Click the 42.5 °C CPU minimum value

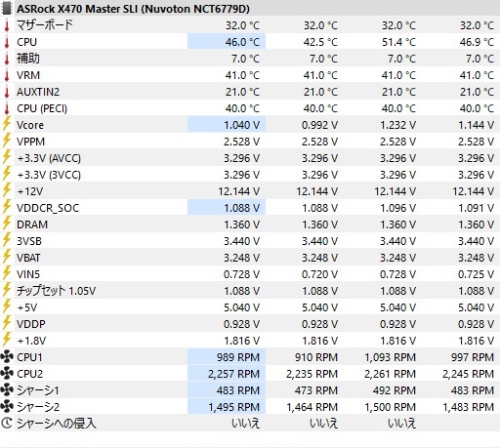pos(320,42)
